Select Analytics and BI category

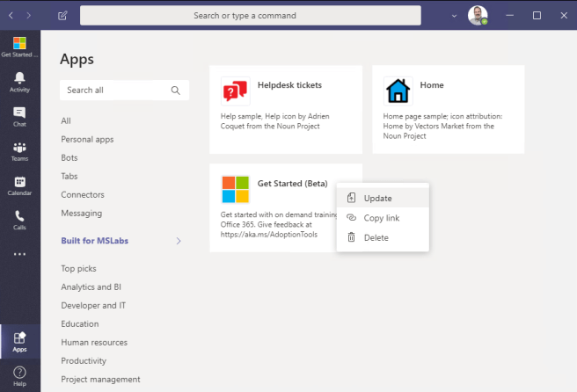click(x=91, y=287)
